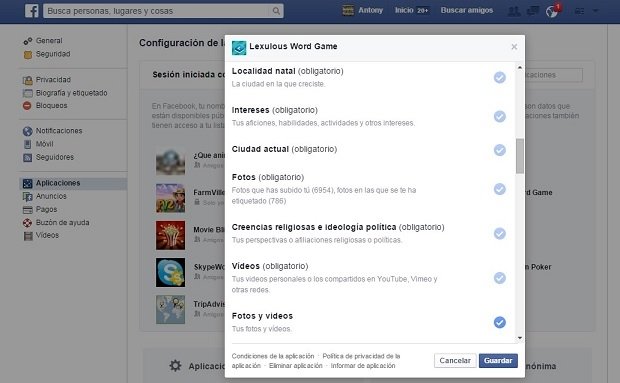Image resolution: width=620 pixels, height=383 pixels.
Task: Select Privacidad in settings sidebar
Action: (x=53, y=80)
